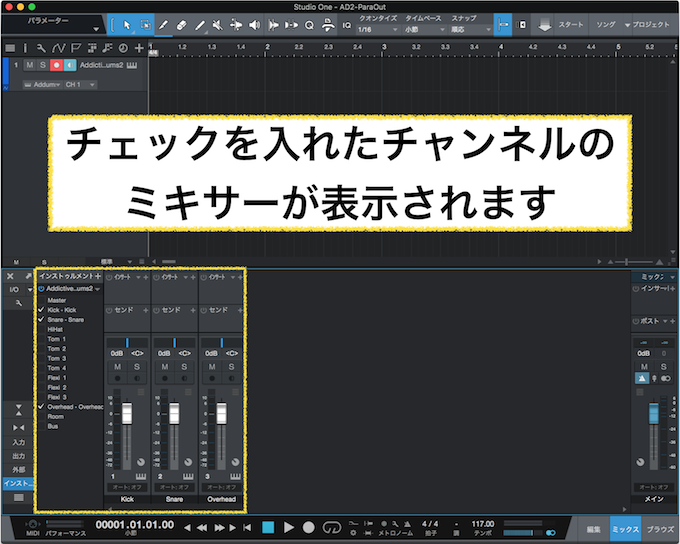
Task: Close mixer panel with X icon
Action: [x=10, y=276]
